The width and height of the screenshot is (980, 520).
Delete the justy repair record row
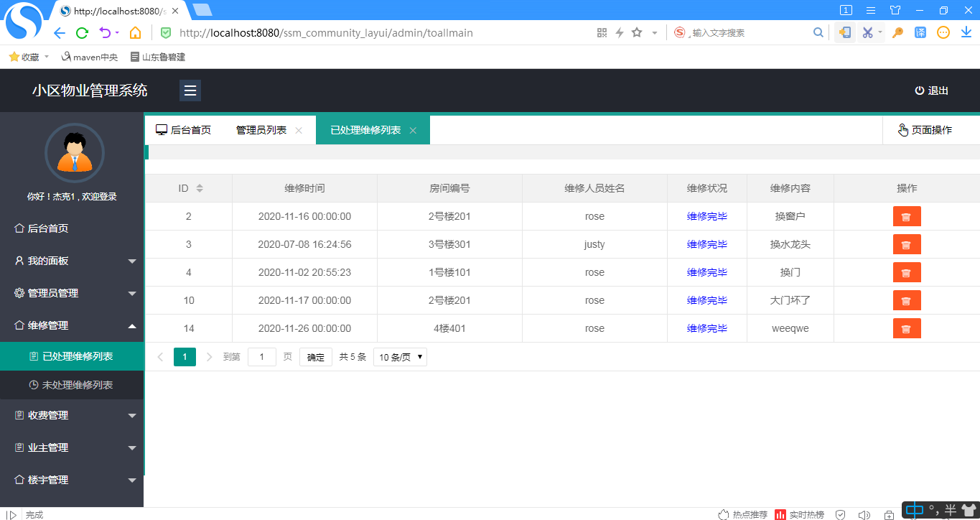click(907, 244)
